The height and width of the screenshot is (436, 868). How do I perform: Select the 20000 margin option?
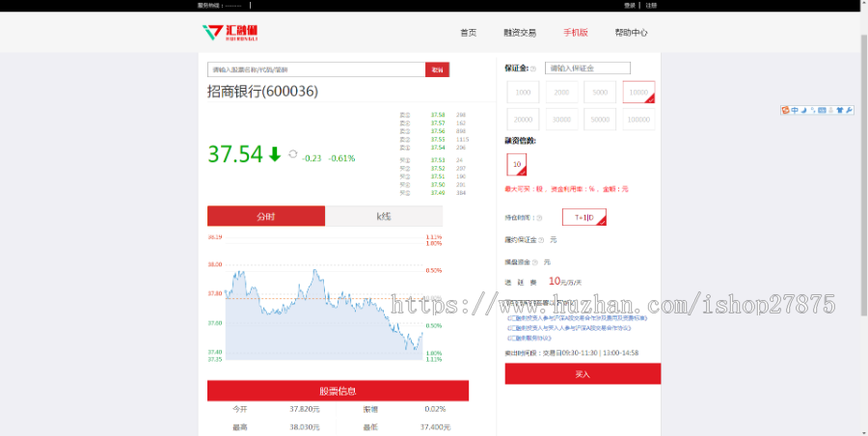click(523, 119)
